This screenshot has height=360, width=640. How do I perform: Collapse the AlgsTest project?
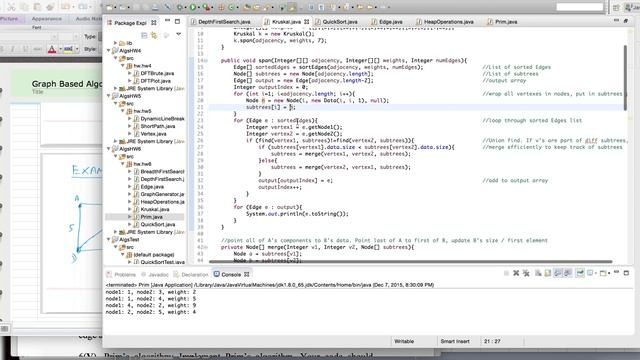pyautogui.click(x=109, y=240)
